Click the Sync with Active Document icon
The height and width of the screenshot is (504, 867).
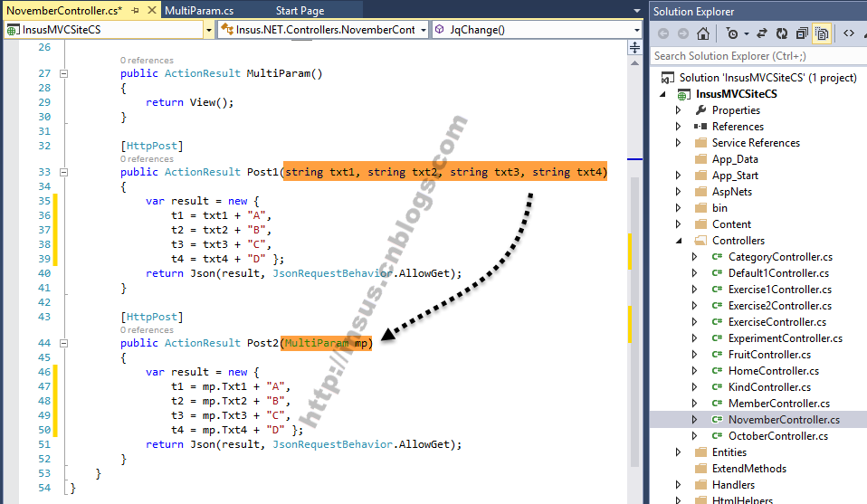pyautogui.click(x=762, y=33)
